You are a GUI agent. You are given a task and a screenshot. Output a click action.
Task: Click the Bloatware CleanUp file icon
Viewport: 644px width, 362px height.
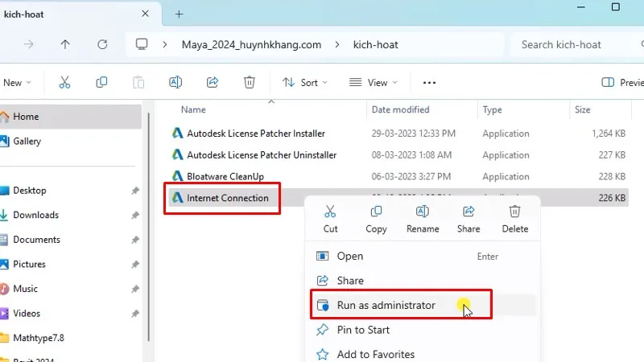177,176
